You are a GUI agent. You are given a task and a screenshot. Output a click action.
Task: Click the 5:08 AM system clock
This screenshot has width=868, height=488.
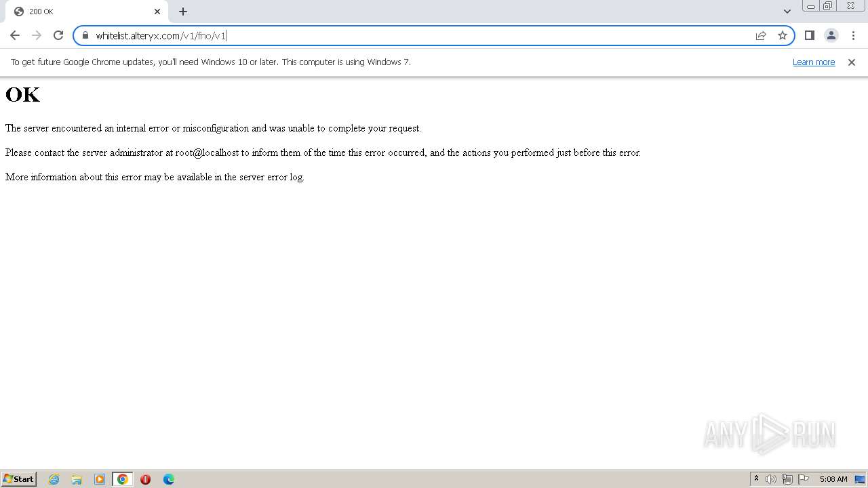[833, 479]
